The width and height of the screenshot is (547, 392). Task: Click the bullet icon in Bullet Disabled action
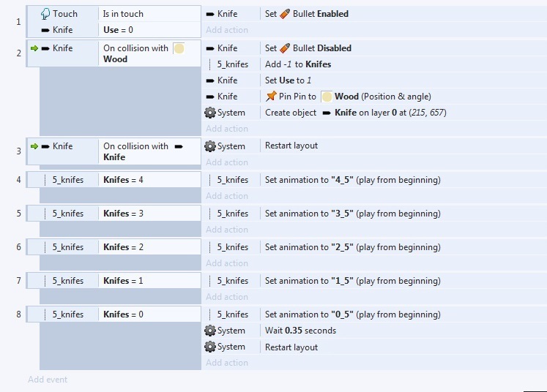point(285,48)
